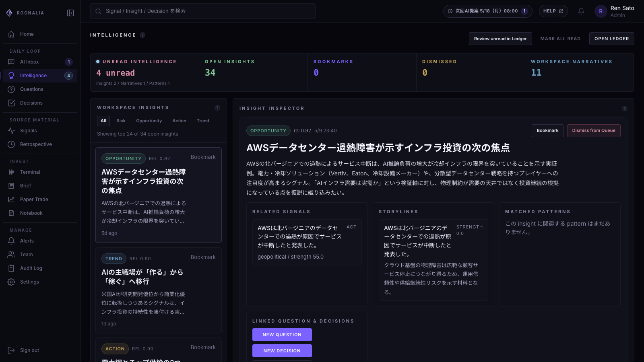The image size is (644, 362).
Task: Click the AI Inbox message icon
Action: [11, 62]
